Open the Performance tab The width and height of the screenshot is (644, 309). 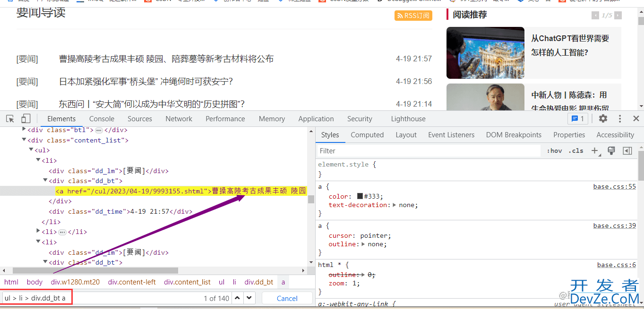click(225, 119)
